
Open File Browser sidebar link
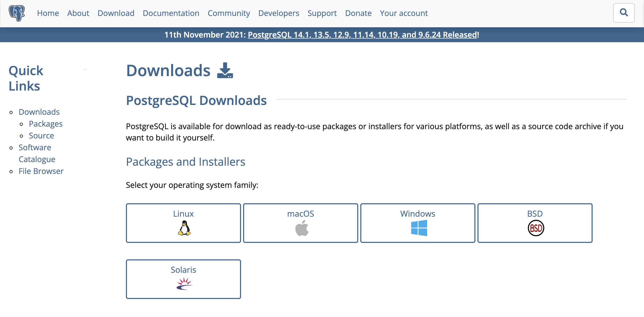pyautogui.click(x=41, y=171)
